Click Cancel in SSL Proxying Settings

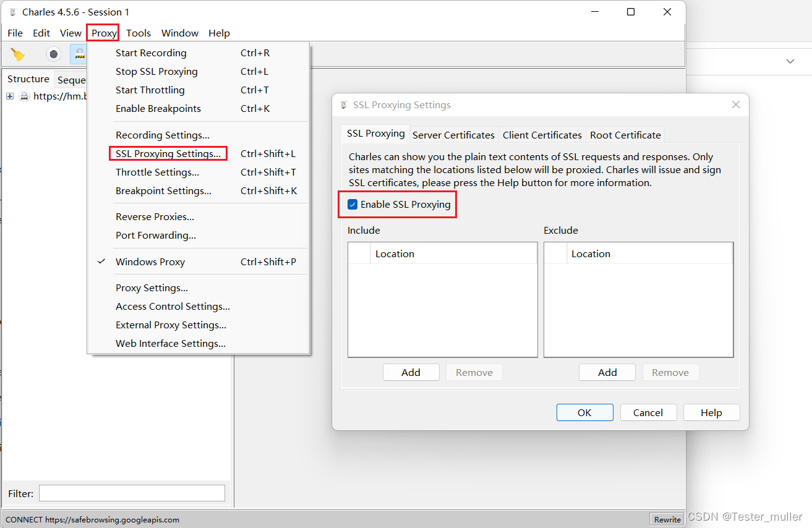tap(648, 413)
